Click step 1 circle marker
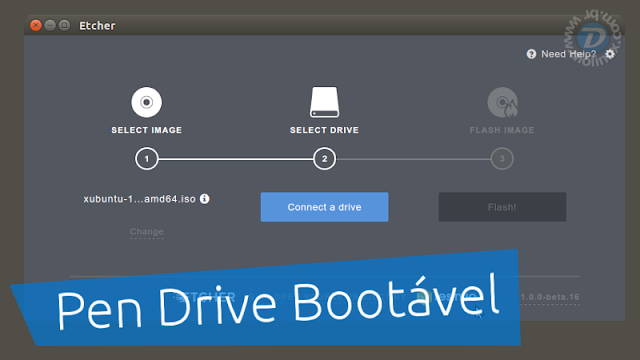The image size is (640, 360). (x=147, y=159)
